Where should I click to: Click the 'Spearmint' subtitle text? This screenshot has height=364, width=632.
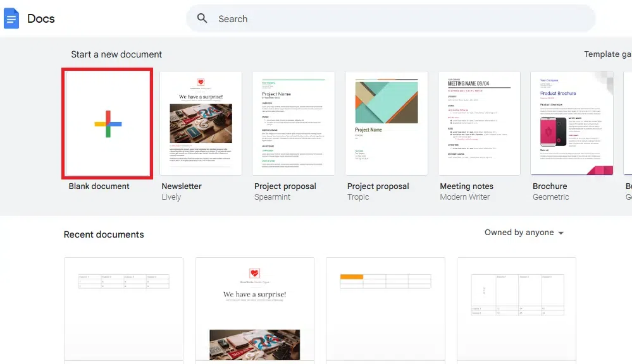pos(272,197)
